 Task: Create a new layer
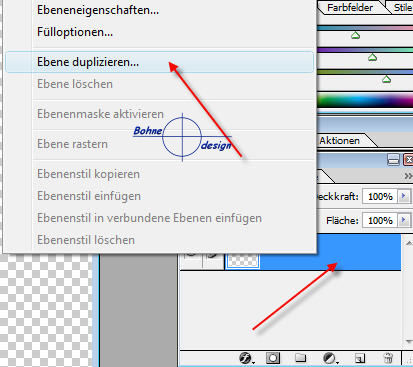[360, 358]
